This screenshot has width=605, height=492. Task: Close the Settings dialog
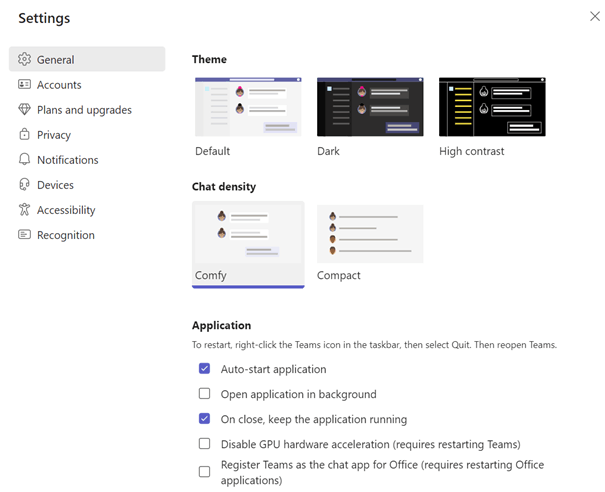tap(595, 16)
